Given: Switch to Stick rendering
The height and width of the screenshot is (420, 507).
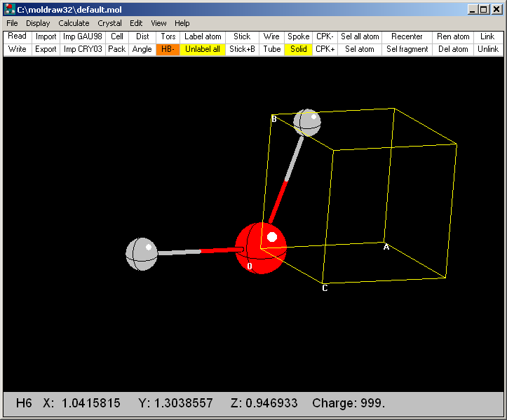Looking at the screenshot, I should pyautogui.click(x=242, y=36).
